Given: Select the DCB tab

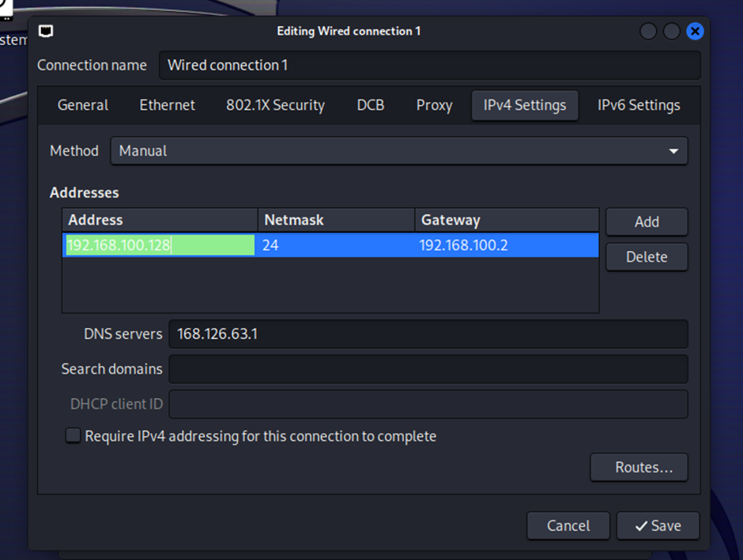Looking at the screenshot, I should point(371,105).
